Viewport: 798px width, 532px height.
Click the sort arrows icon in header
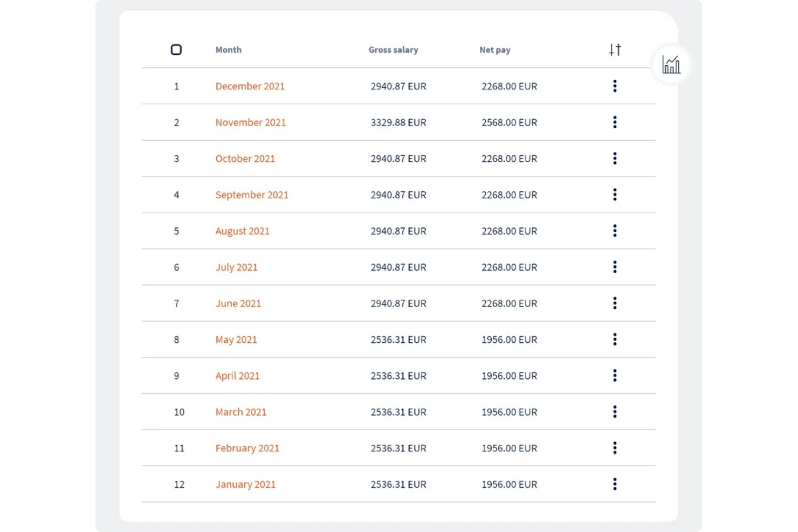click(615, 50)
